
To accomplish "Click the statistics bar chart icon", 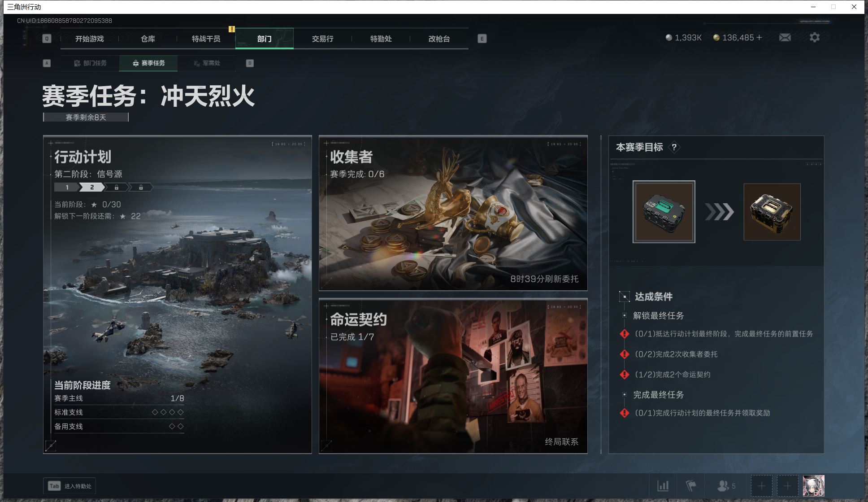I will pos(664,486).
